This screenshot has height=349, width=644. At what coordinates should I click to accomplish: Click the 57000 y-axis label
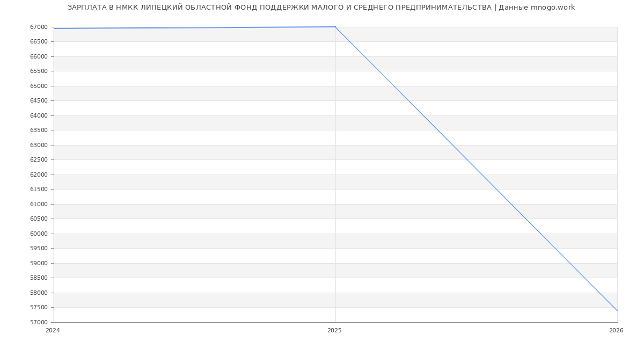39,322
